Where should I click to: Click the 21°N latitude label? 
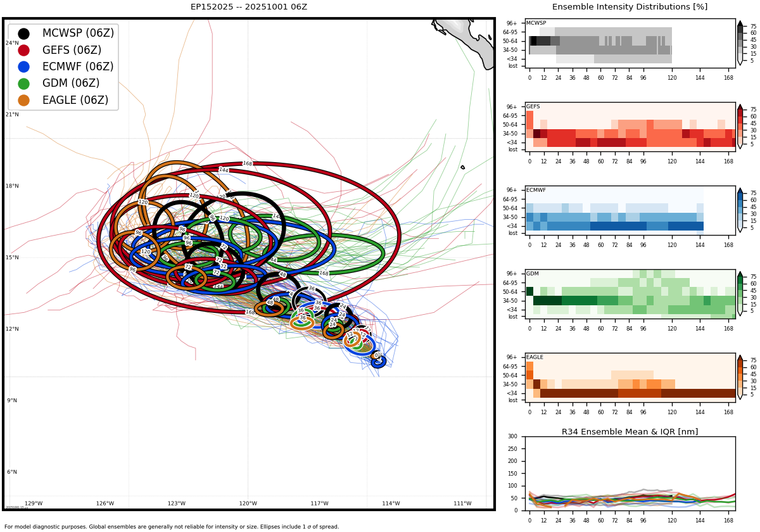[x=12, y=115]
